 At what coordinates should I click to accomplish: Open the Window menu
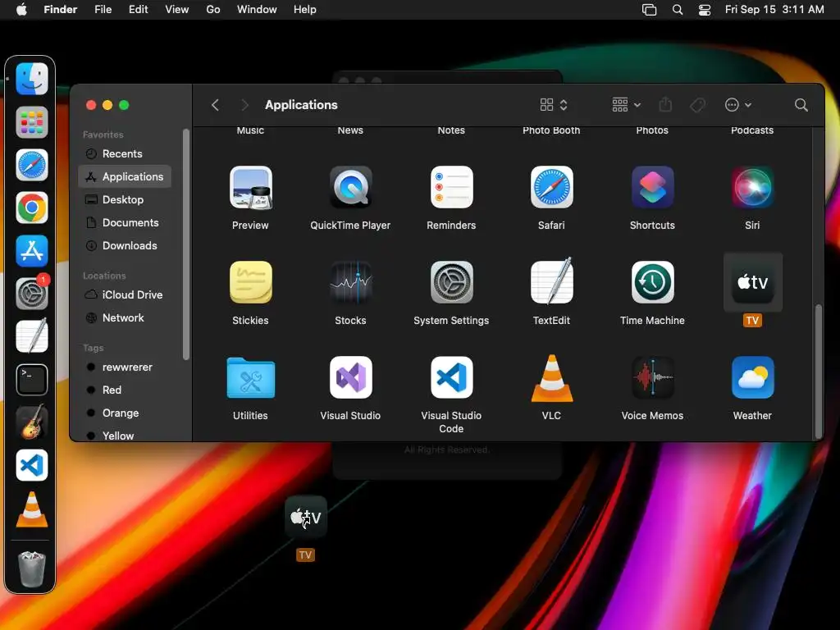pos(257,9)
